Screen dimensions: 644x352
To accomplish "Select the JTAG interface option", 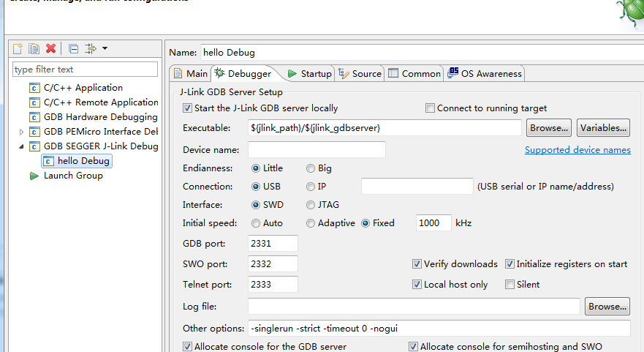I will click(311, 205).
